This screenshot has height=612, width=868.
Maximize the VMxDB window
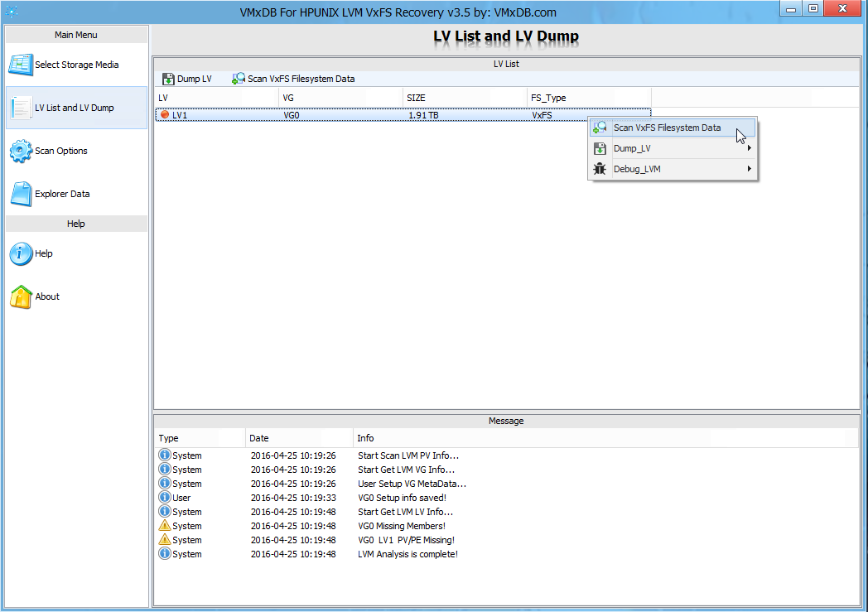813,9
